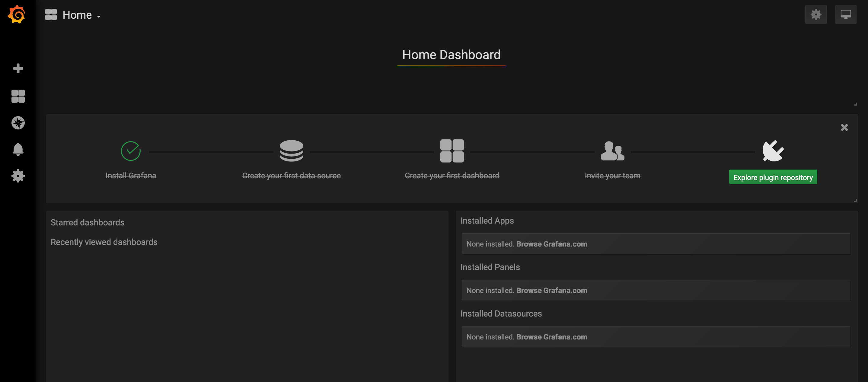The height and width of the screenshot is (382, 868).
Task: Click the Home dashboards grid icon
Action: [x=51, y=14]
